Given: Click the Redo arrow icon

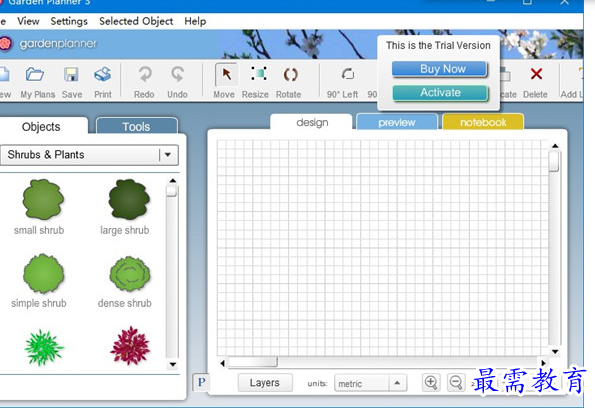Looking at the screenshot, I should click(145, 74).
